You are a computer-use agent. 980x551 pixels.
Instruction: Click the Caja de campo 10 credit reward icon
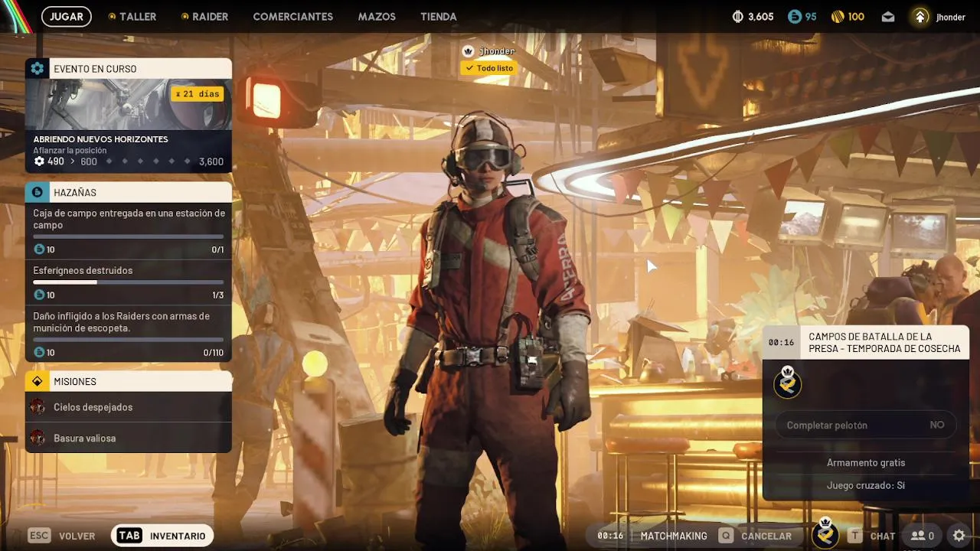(x=39, y=249)
